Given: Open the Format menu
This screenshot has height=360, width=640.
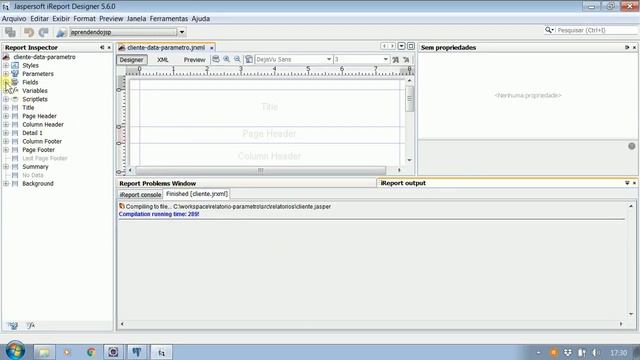Looking at the screenshot, I should pyautogui.click(x=84, y=19).
